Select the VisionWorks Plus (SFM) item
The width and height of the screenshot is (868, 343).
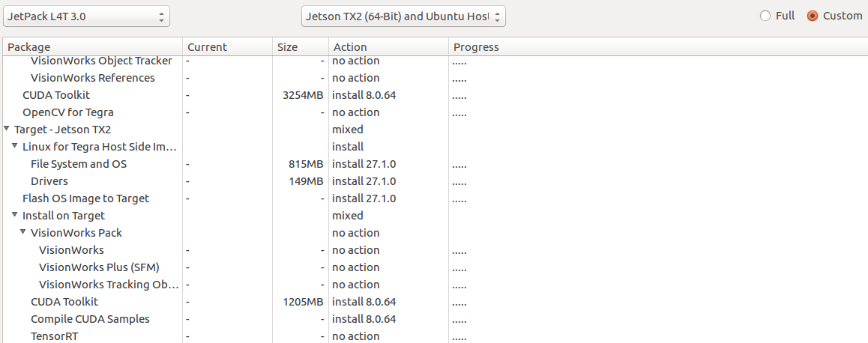[99, 267]
